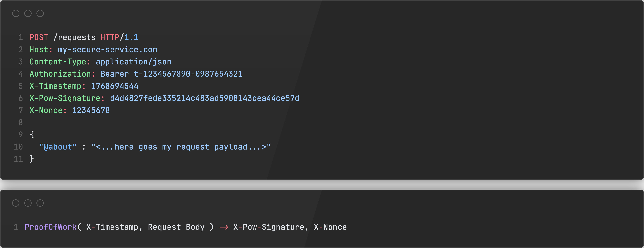Screen dimensions: 644x248
Task: Click the X-Pow-Signature hash string
Action: coord(204,98)
